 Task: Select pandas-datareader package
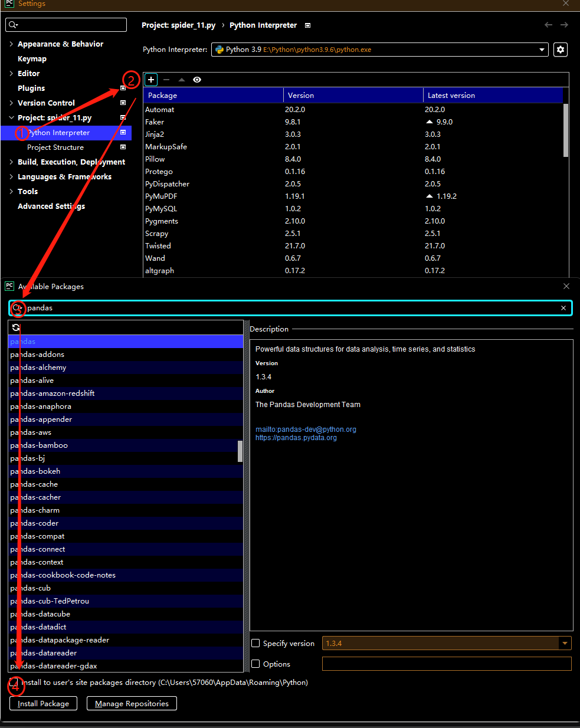coord(126,653)
